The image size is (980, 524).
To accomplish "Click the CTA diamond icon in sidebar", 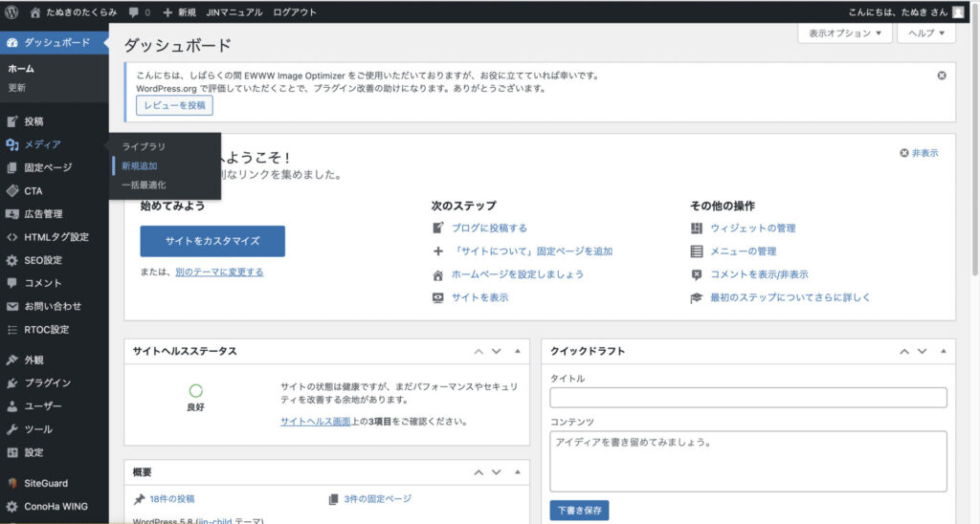I will point(11,190).
